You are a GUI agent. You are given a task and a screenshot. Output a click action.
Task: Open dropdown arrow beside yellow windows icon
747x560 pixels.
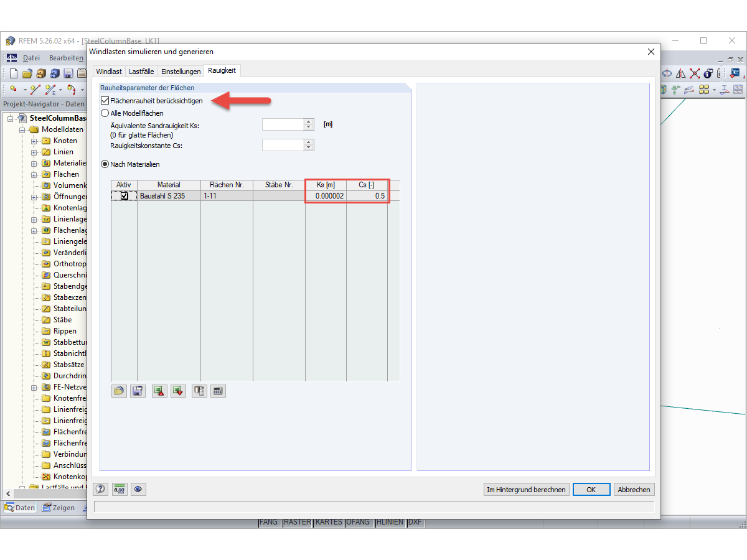pyautogui.click(x=715, y=90)
